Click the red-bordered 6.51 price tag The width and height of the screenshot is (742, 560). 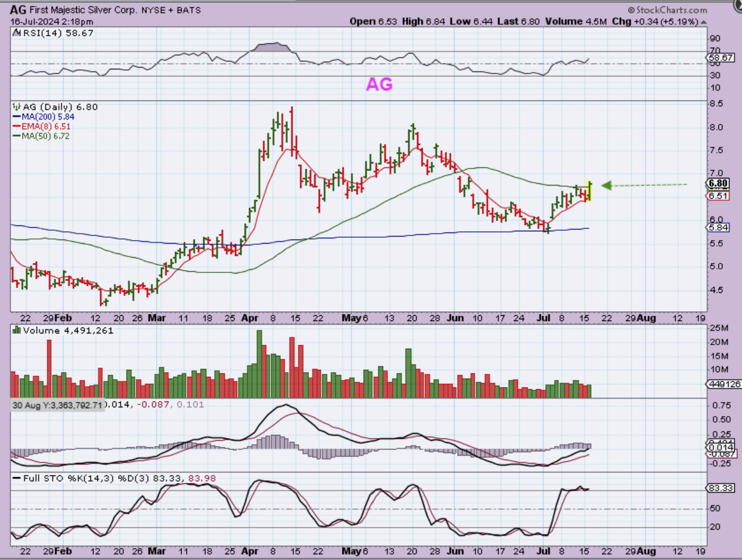719,195
